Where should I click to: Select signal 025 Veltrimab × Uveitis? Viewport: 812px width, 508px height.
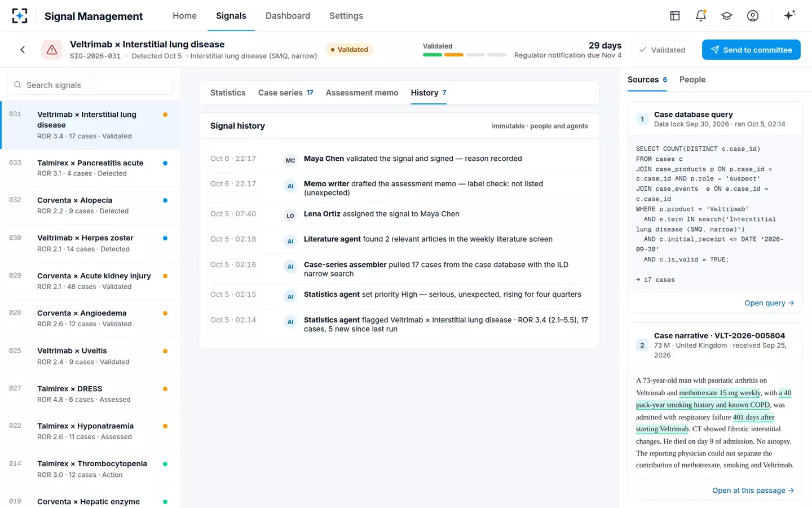point(90,356)
